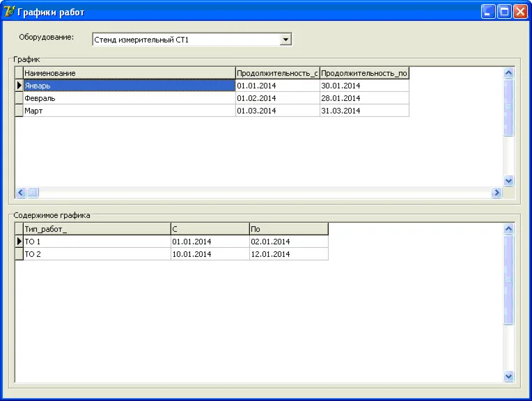Click the Delphi app icon in title bar
Screen dimensions: 532x401
tap(9, 11)
